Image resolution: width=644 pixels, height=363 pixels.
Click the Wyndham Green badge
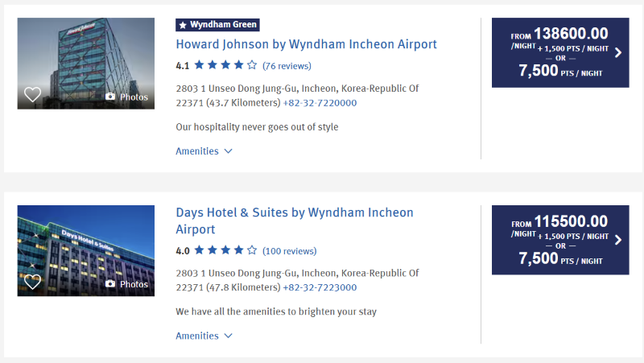(x=217, y=25)
